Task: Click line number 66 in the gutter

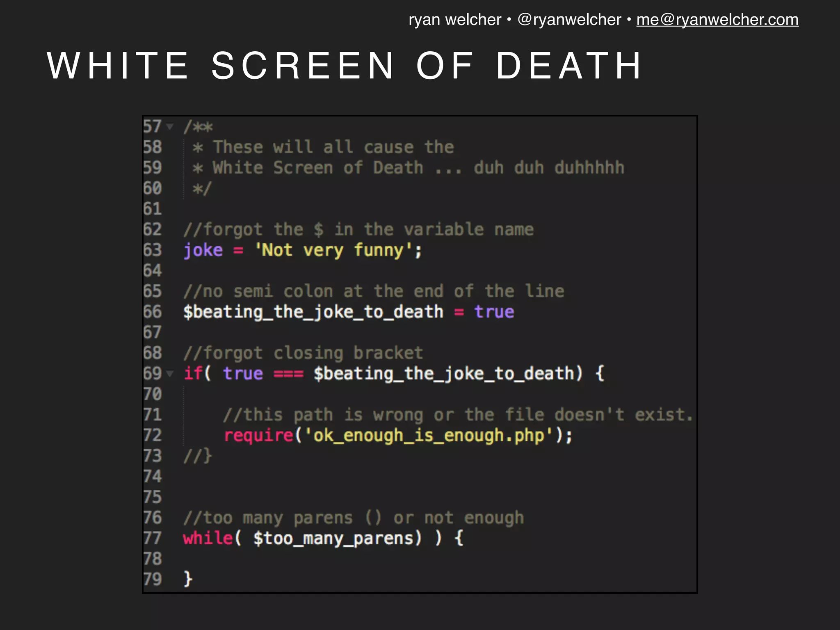Action: click(x=153, y=312)
